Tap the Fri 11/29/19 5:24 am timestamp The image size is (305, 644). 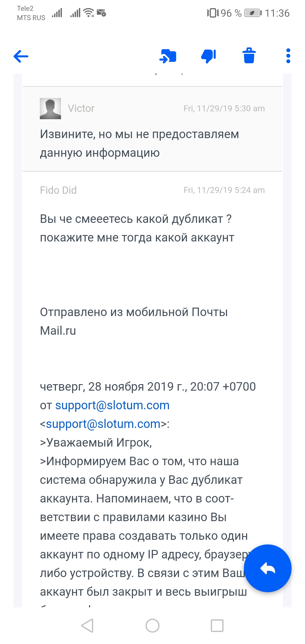(x=224, y=190)
